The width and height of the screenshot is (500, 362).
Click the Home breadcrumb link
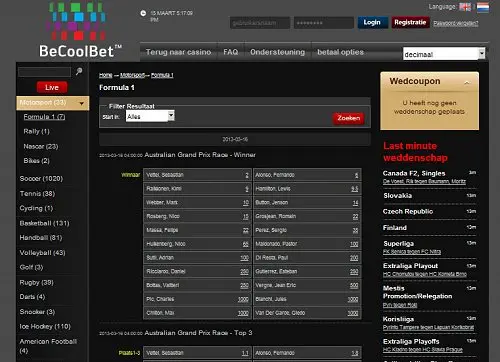click(106, 75)
